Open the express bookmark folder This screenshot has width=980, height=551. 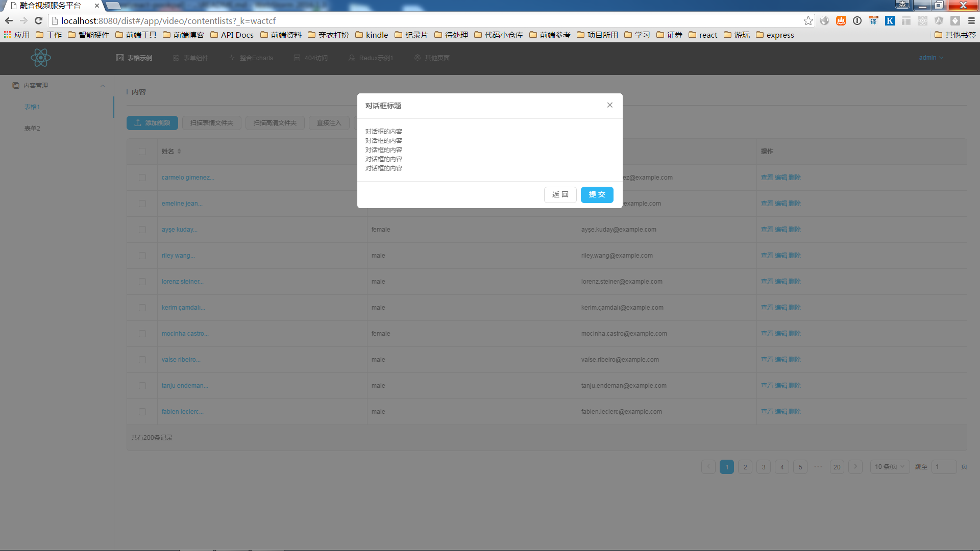pos(775,35)
